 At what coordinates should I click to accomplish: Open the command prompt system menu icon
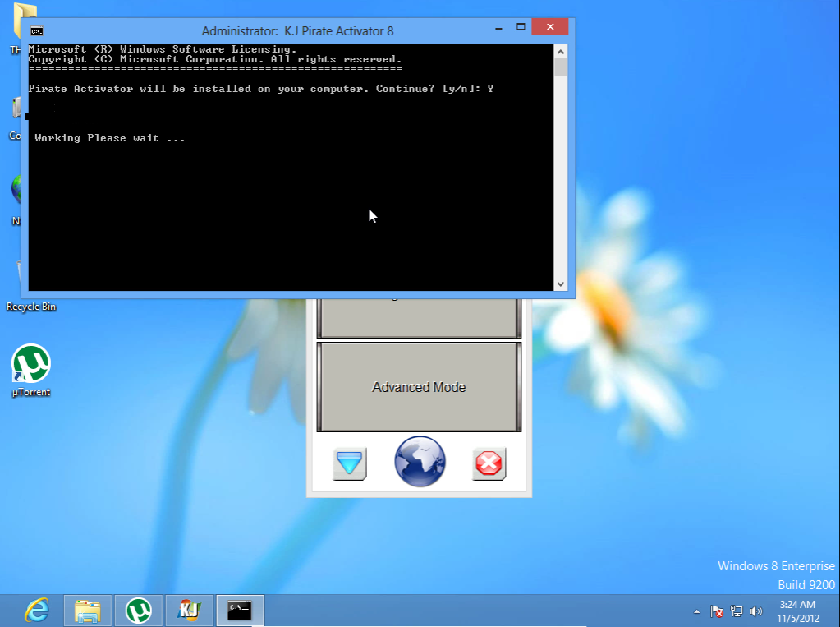coord(36,31)
